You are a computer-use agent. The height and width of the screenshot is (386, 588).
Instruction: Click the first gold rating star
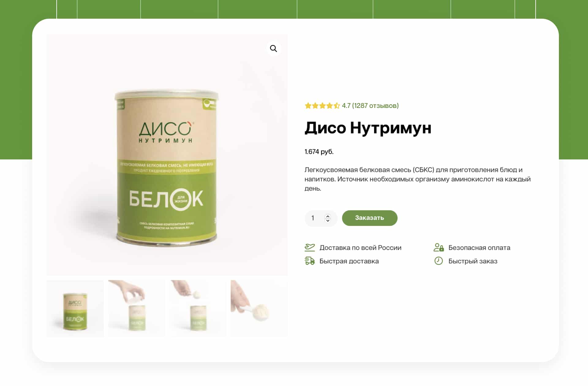(308, 106)
